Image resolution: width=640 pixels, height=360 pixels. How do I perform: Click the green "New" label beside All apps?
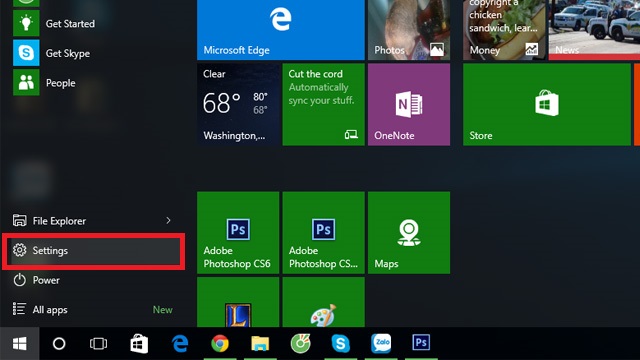162,310
